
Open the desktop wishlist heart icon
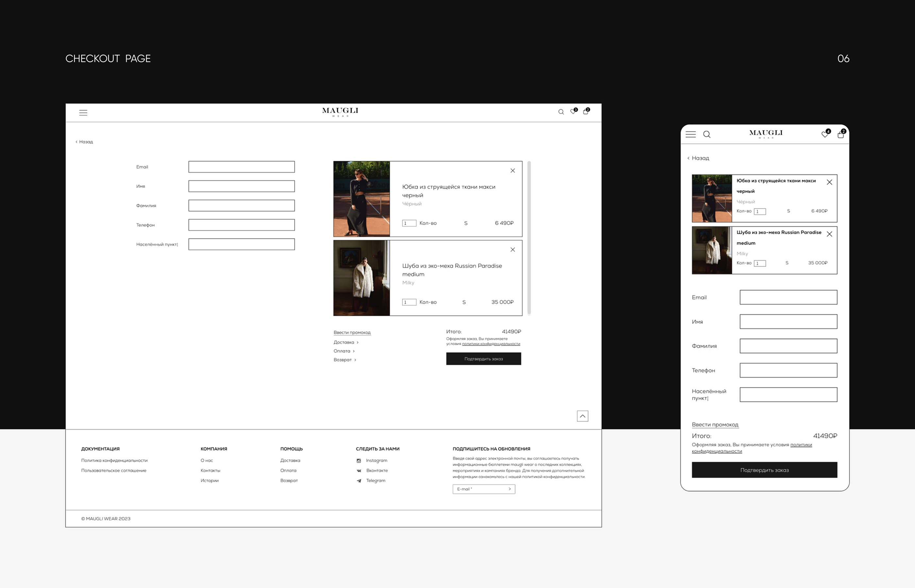click(573, 111)
